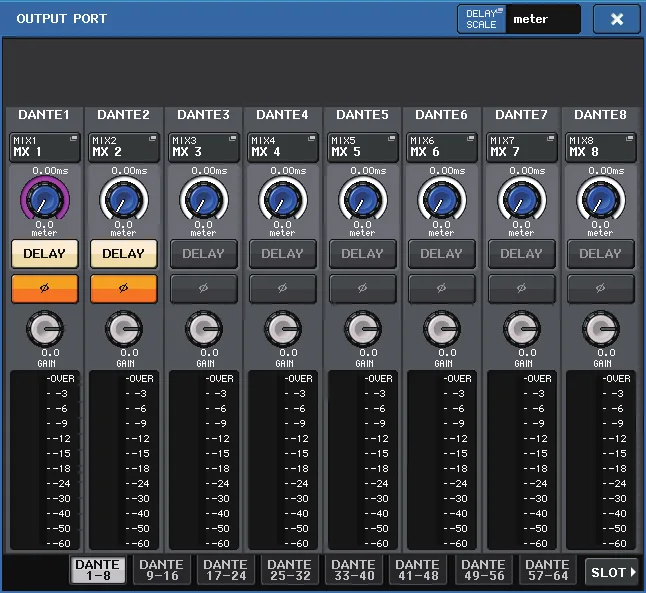Close the OUTPUT PORT window
646x593 pixels.
pos(617,19)
